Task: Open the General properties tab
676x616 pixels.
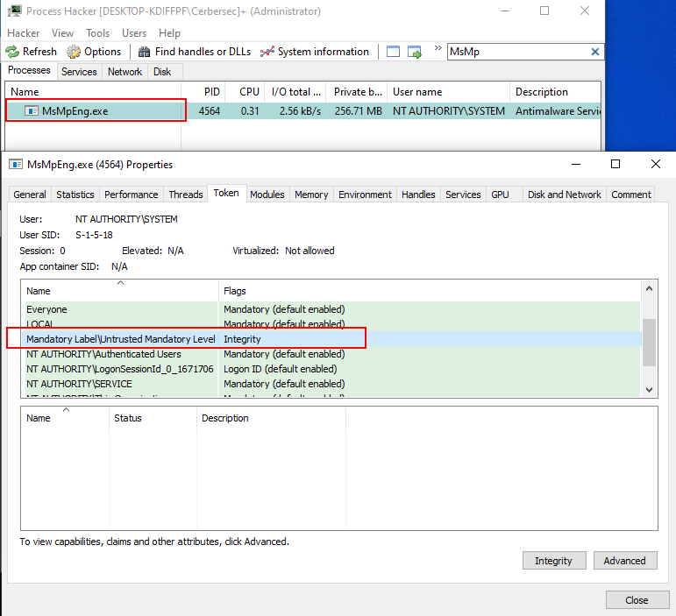Action: [x=30, y=195]
